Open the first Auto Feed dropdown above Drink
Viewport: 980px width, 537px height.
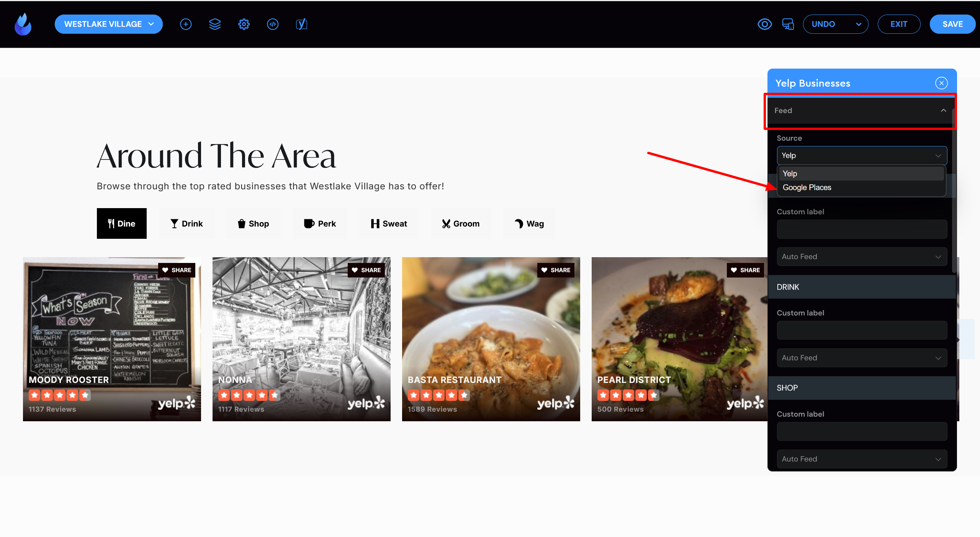click(x=862, y=256)
